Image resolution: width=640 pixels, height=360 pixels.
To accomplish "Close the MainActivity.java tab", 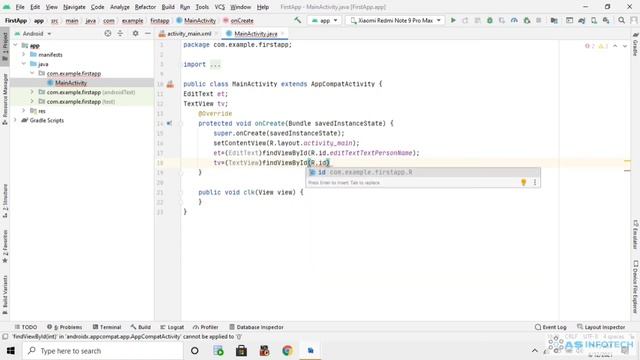I will click(282, 34).
